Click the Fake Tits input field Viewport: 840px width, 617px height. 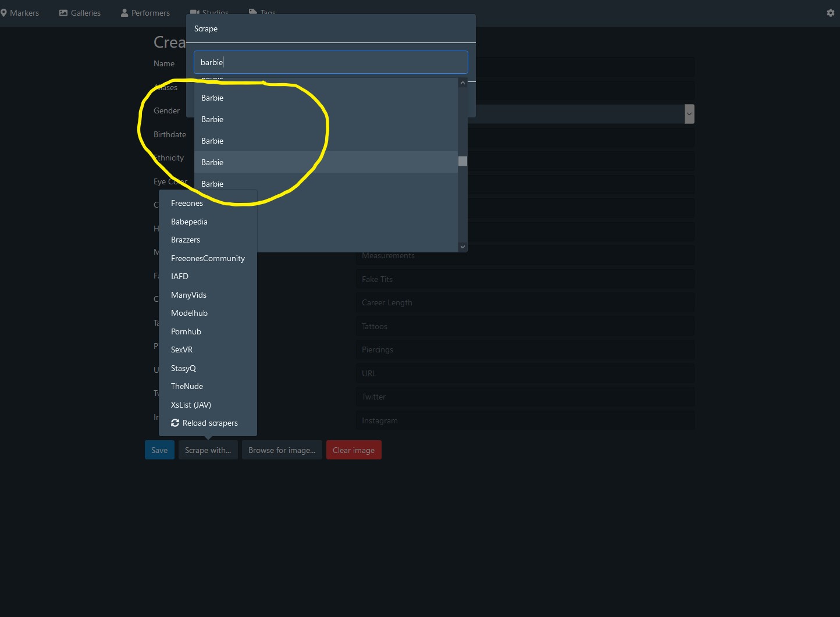525,279
